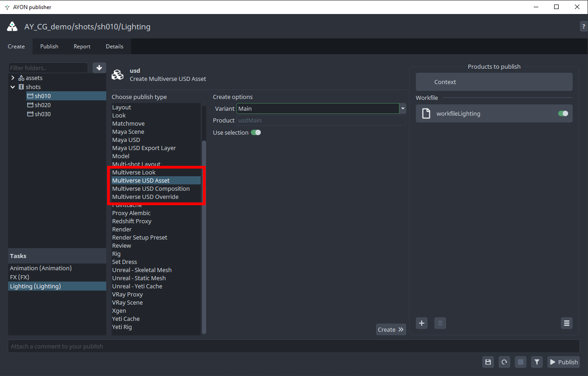This screenshot has width=588, height=376.
Task: Select Xgen publish type
Action: pos(156,310)
